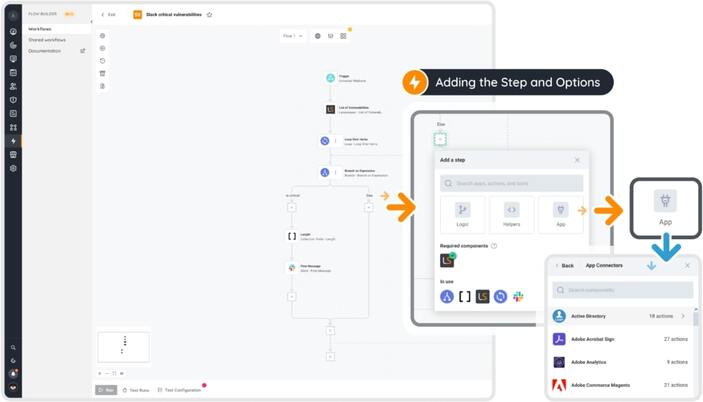Select the Loop Over Items node icon
The width and height of the screenshot is (703, 402).
(325, 141)
